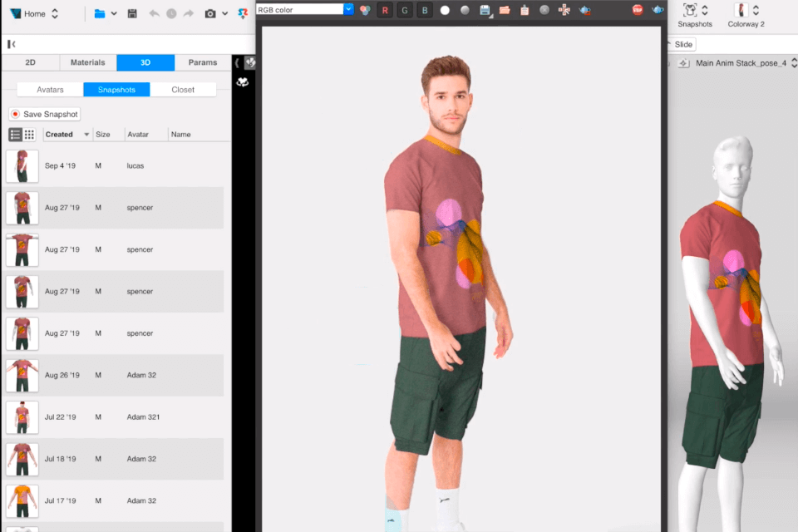Image resolution: width=798 pixels, height=532 pixels.
Task: Collapse the side panel with the bar-arrow icon
Action: [x=11, y=44]
